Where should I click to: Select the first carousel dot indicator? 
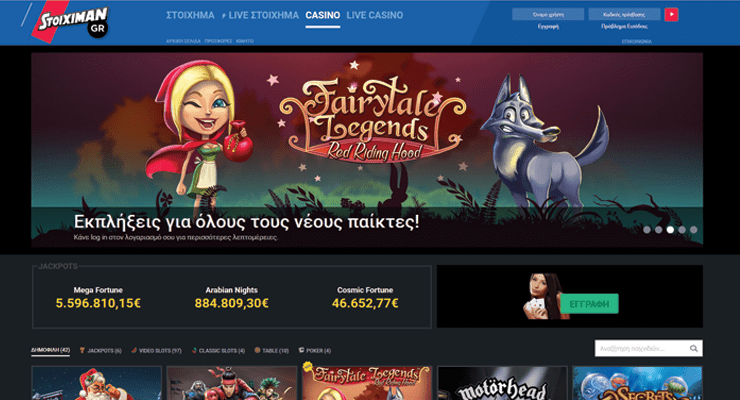coord(647,230)
